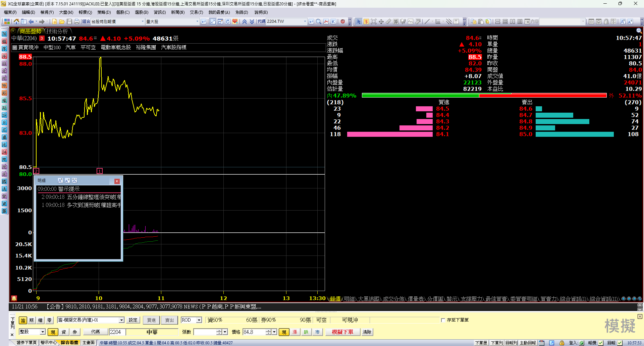644x346 pixels.
Task: Click the Home icon in the toolbar
Action: click(x=16, y=21)
